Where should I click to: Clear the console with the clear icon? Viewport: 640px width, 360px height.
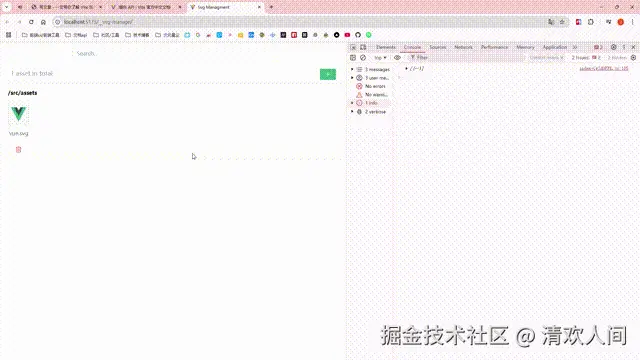363,58
